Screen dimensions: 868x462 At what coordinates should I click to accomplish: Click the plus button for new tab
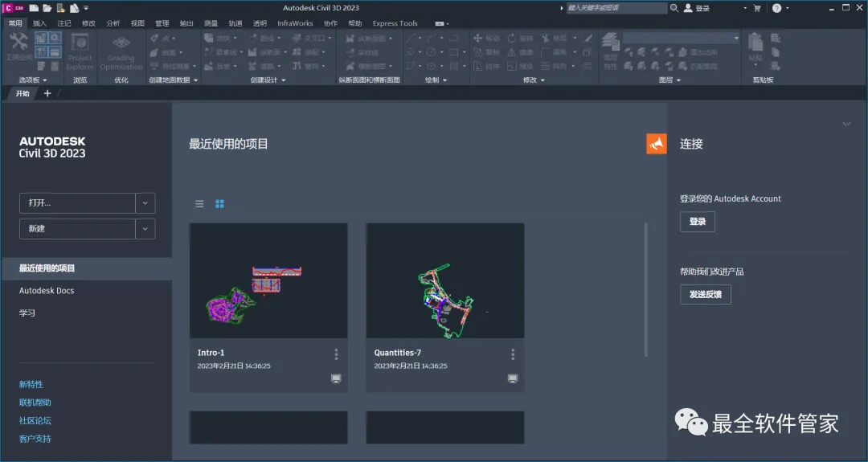(x=47, y=93)
